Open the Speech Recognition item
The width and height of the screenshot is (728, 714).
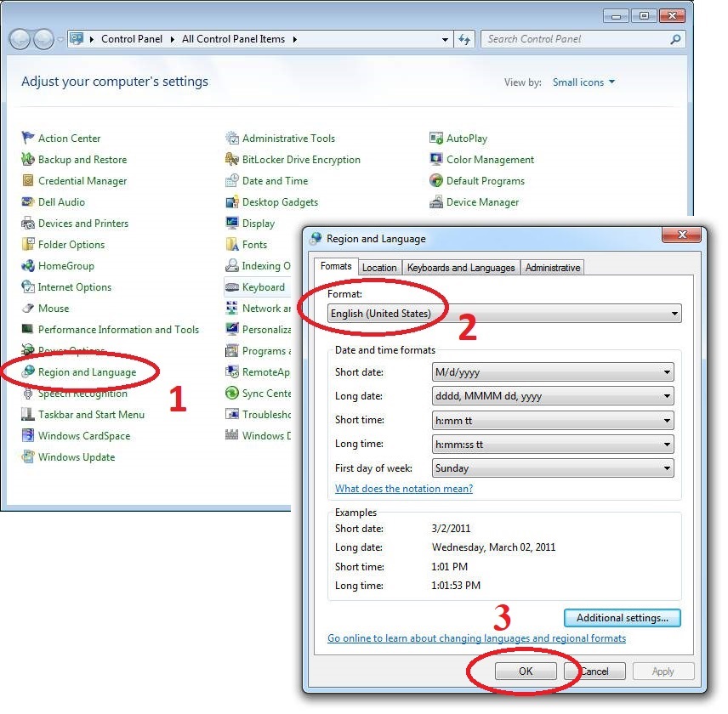click(x=82, y=394)
